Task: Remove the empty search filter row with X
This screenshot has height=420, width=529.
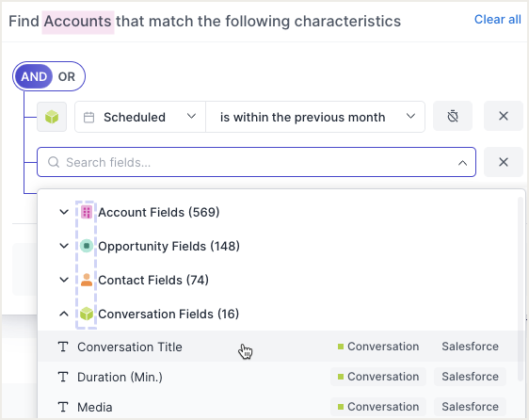Action: [x=504, y=162]
